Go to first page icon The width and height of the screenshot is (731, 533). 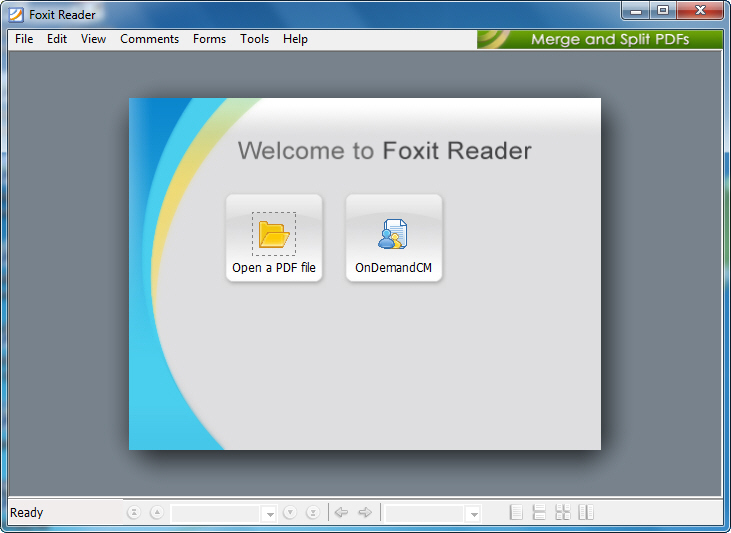click(134, 512)
